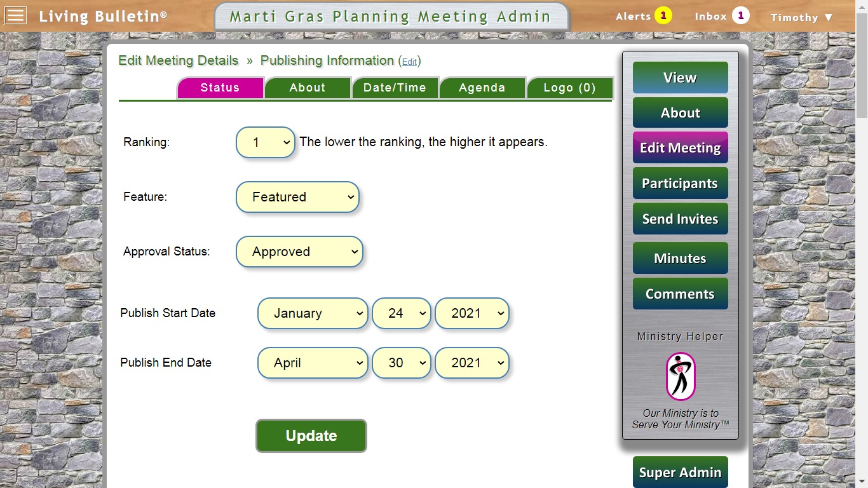The width and height of the screenshot is (868, 488).
Task: Select Publish Start Date month dropdown
Action: (313, 313)
